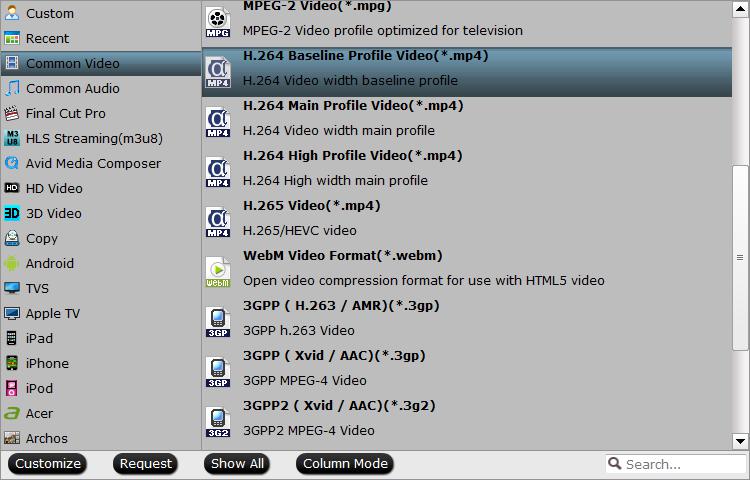Click the Request button

point(146,464)
